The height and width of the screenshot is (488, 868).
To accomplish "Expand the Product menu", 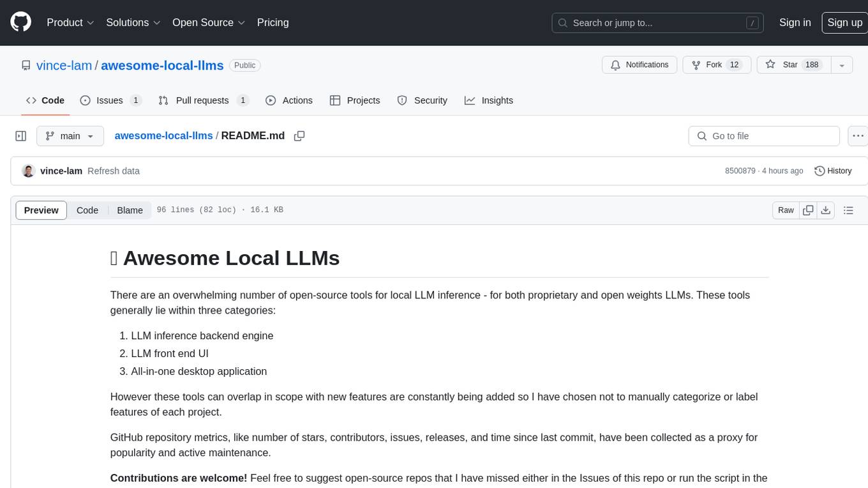I will point(70,22).
